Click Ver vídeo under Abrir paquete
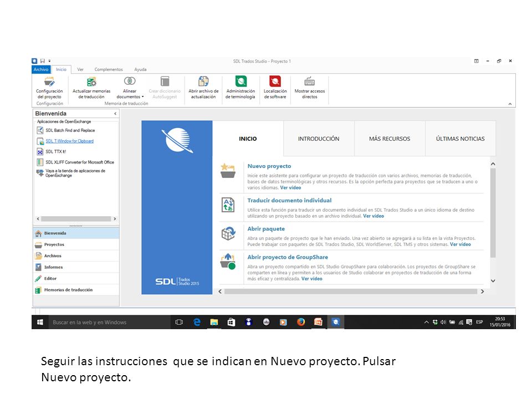The image size is (532, 399). click(461, 244)
